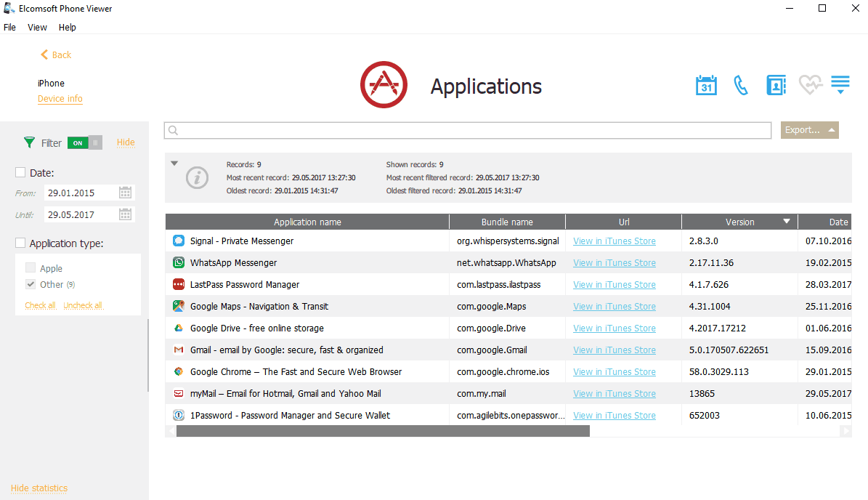
Task: Open the File menu
Action: click(9, 28)
